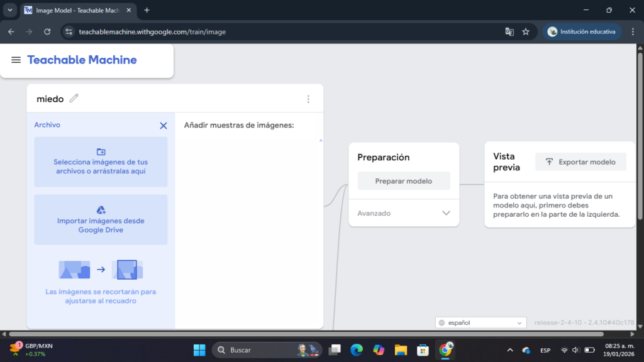Open the browser tab list dropdown arrow
The width and height of the screenshot is (644, 362).
[x=10, y=10]
